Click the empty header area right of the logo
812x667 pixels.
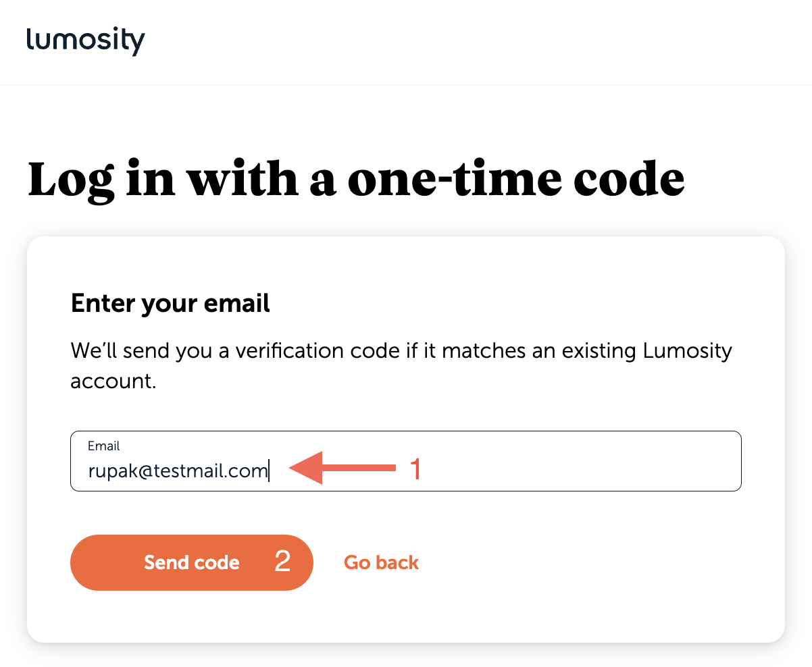pos(473,41)
